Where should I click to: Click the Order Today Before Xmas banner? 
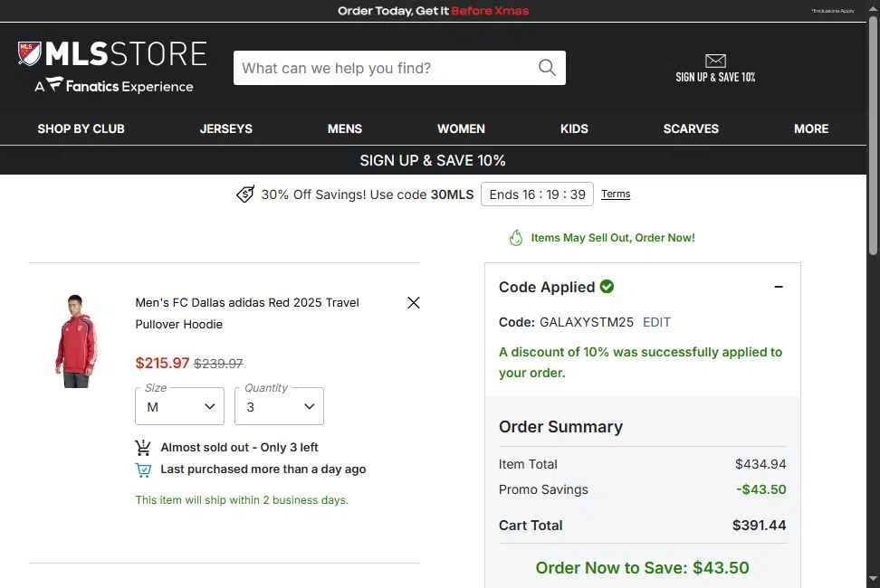433,11
